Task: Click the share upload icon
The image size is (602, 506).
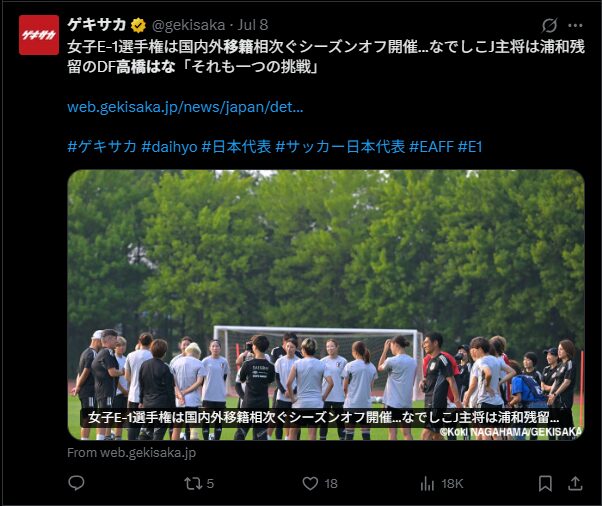Action: coord(575,483)
